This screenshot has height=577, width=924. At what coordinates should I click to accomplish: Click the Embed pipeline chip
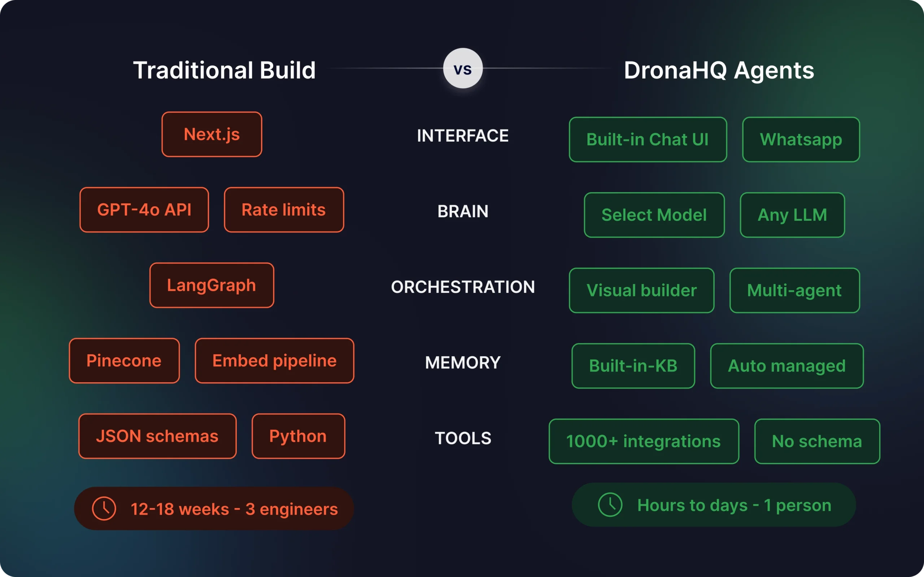coord(274,361)
